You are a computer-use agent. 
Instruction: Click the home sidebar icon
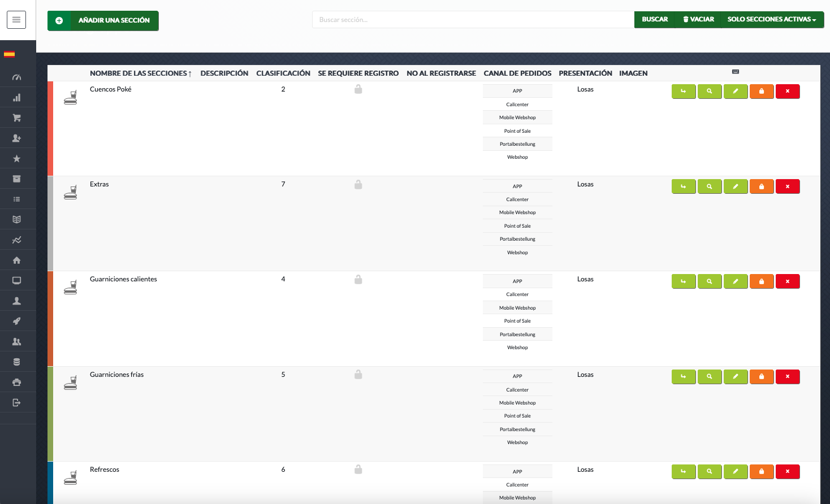point(16,260)
